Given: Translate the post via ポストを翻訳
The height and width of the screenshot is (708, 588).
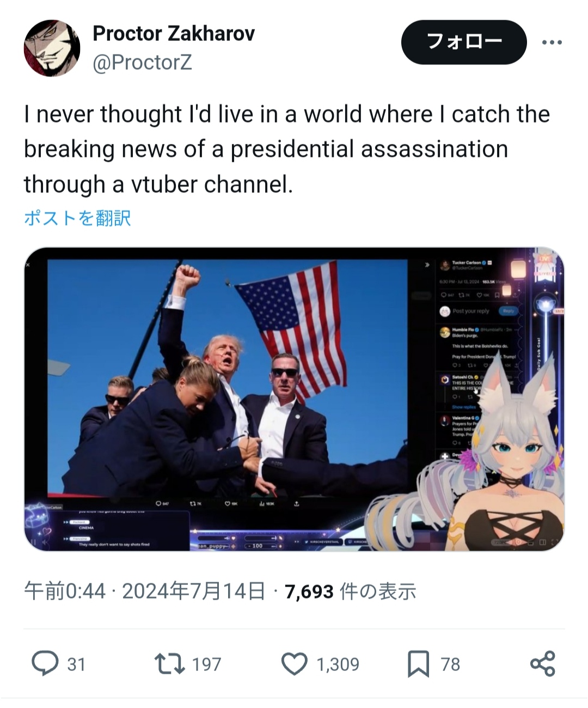Looking at the screenshot, I should pos(77,218).
